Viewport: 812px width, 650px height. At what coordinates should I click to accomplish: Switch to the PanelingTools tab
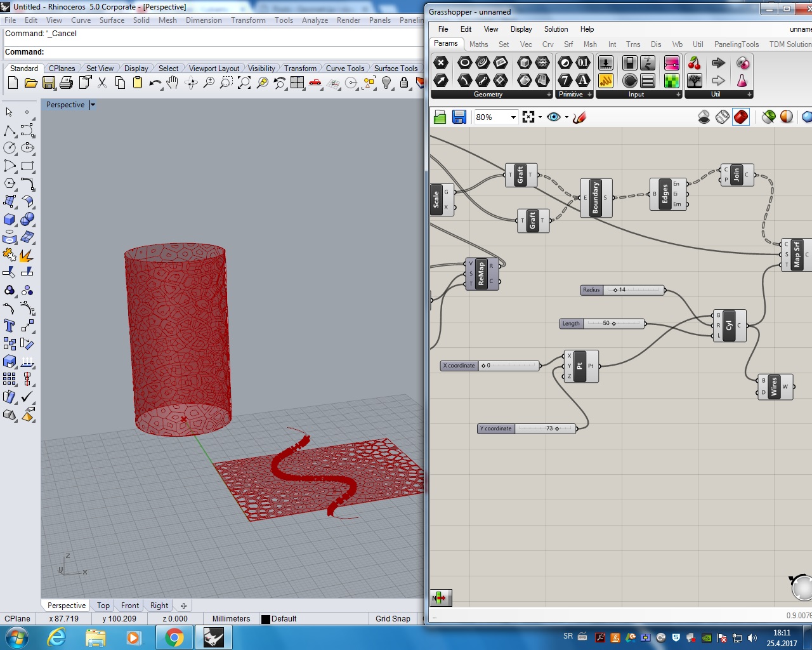[x=736, y=44]
